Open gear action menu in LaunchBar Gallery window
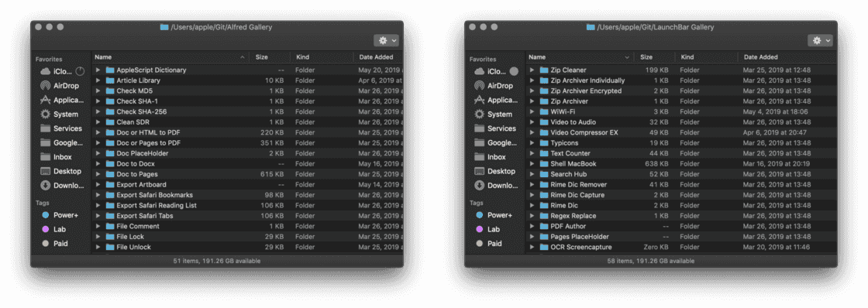 (x=820, y=40)
